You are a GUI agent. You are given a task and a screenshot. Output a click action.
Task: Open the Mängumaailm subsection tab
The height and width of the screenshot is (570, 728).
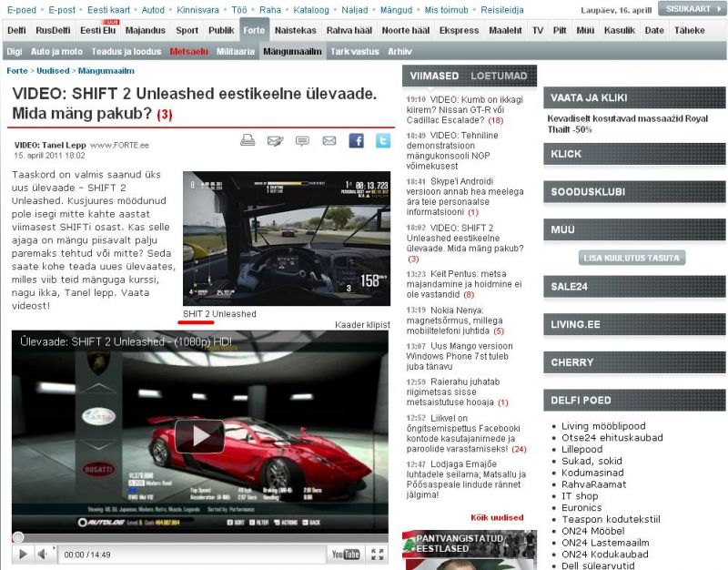tap(292, 52)
